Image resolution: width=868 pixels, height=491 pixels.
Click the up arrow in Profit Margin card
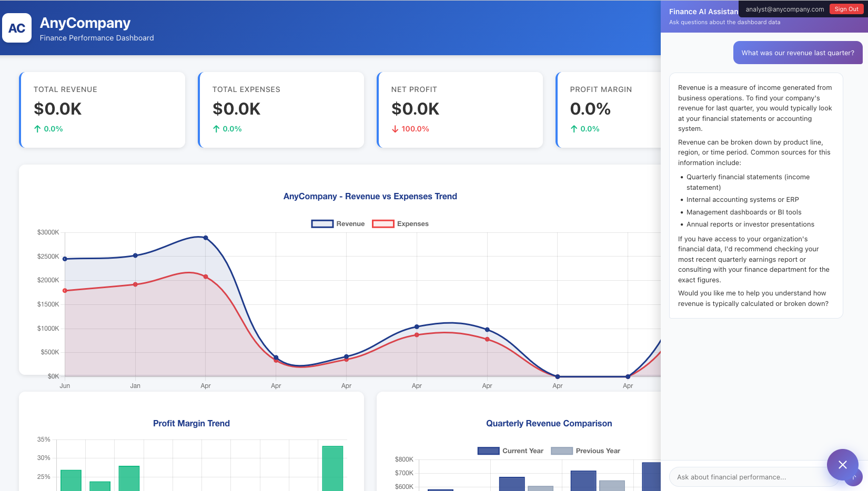pyautogui.click(x=574, y=129)
